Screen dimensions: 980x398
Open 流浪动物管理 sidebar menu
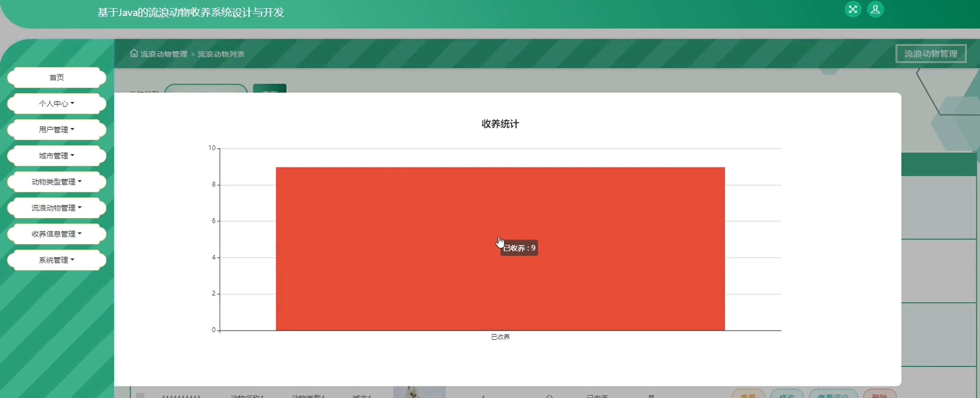click(x=56, y=208)
